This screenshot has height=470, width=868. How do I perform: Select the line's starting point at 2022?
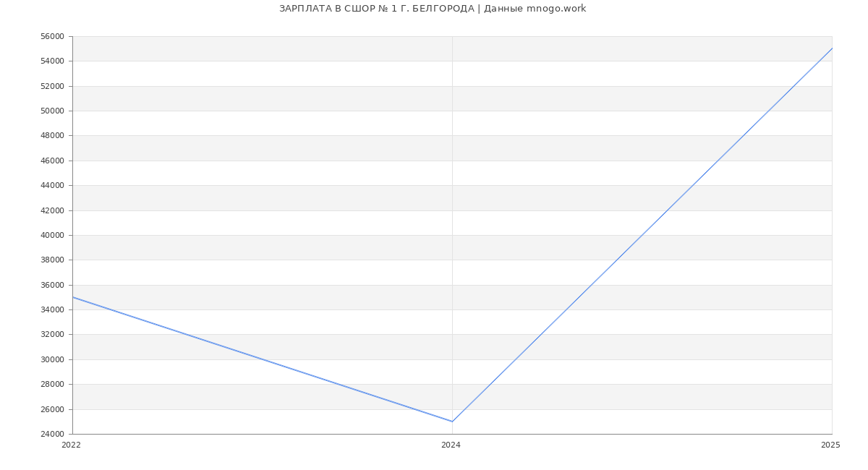73,297
